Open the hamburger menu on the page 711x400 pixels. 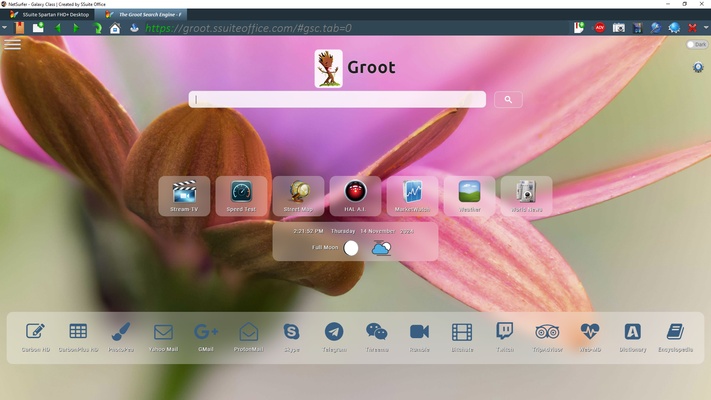coord(13,44)
